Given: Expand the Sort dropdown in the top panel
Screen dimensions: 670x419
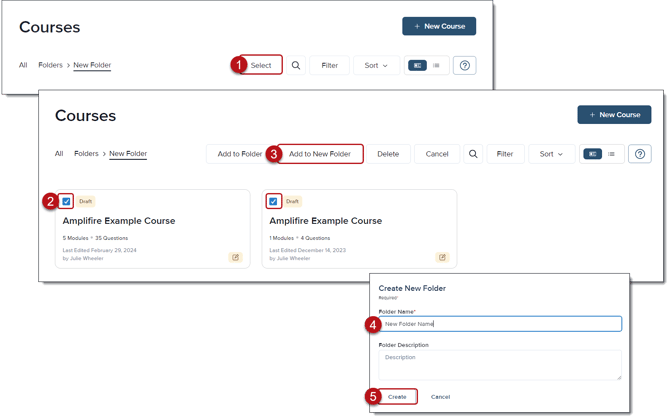Looking at the screenshot, I should click(x=377, y=66).
